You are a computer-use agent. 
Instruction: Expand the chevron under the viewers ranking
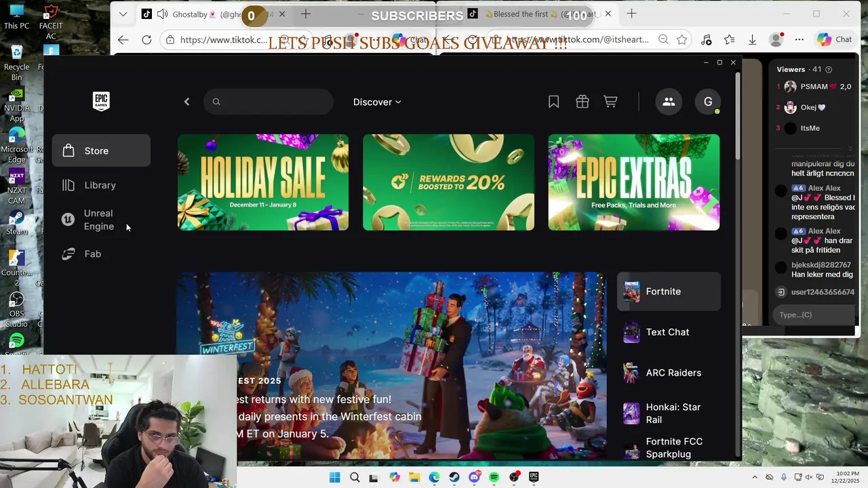coord(850,148)
